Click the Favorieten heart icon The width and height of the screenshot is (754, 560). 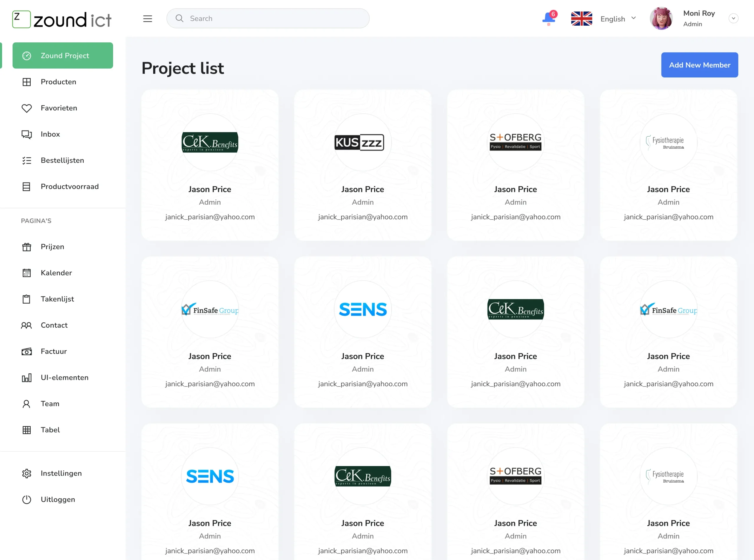[27, 108]
